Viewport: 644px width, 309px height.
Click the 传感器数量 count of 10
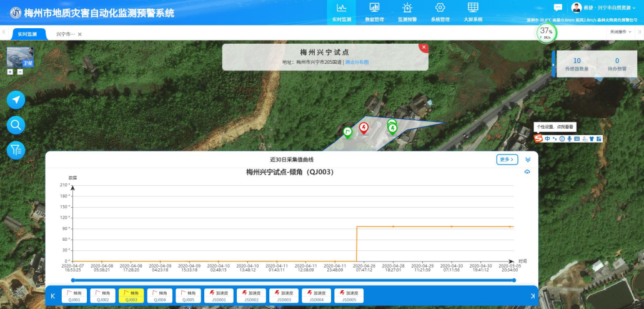click(577, 61)
